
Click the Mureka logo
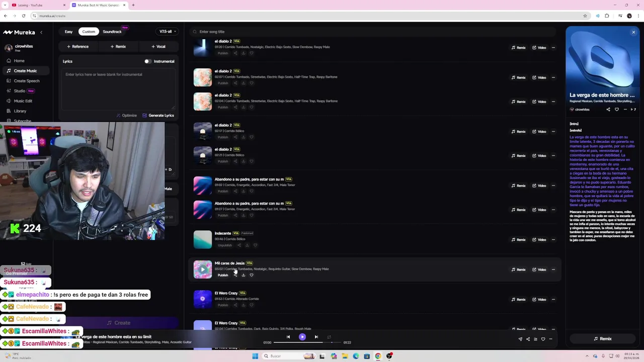[19, 32]
